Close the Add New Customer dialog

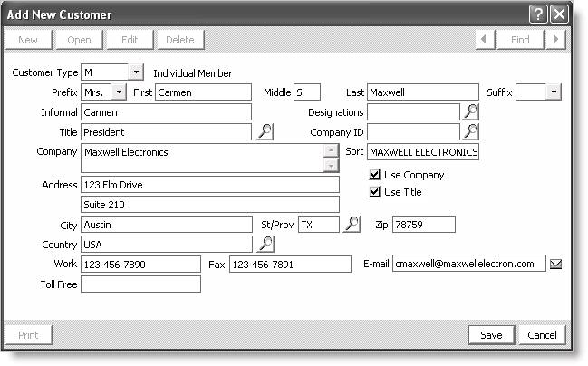click(x=559, y=14)
